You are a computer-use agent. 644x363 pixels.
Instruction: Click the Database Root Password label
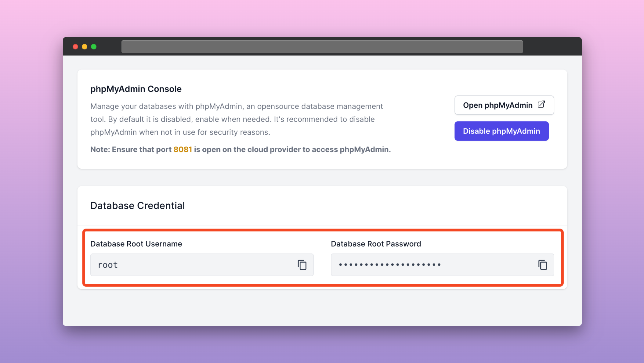point(376,244)
